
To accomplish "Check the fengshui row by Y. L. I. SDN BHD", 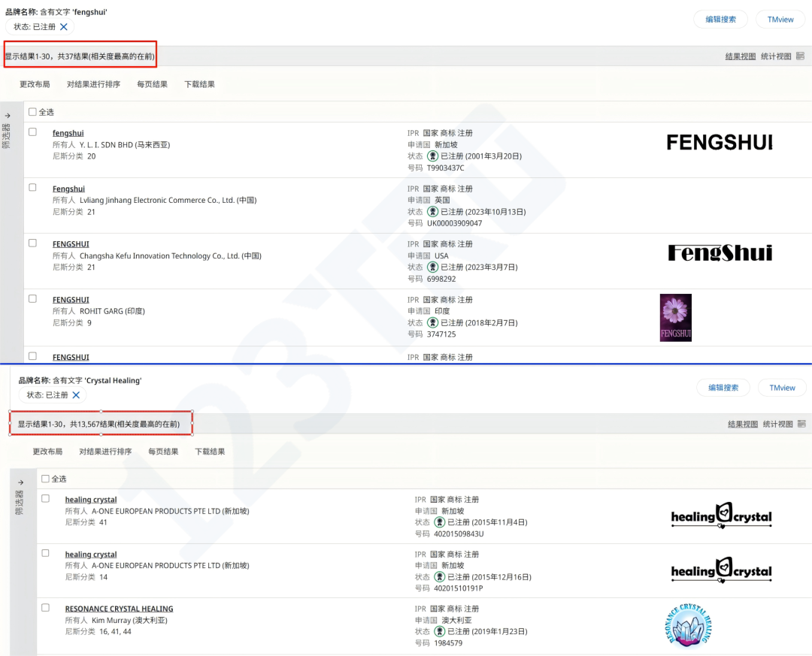I will tap(32, 132).
